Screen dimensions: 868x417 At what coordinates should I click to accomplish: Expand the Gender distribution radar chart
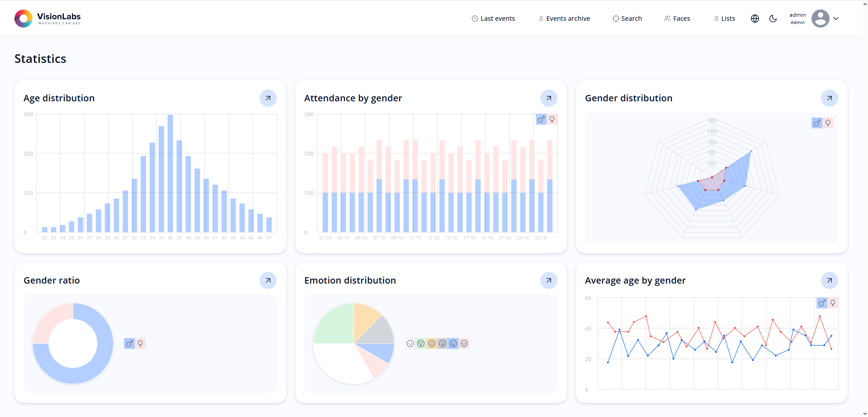point(829,98)
